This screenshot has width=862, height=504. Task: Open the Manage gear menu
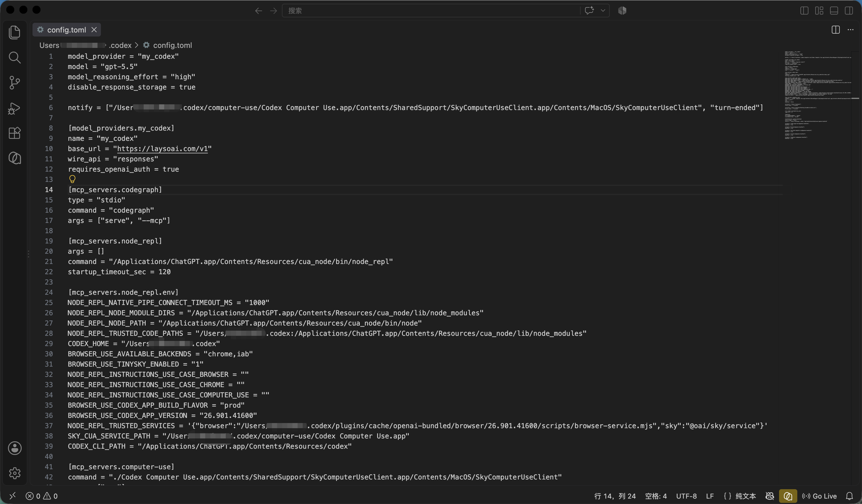(x=14, y=473)
